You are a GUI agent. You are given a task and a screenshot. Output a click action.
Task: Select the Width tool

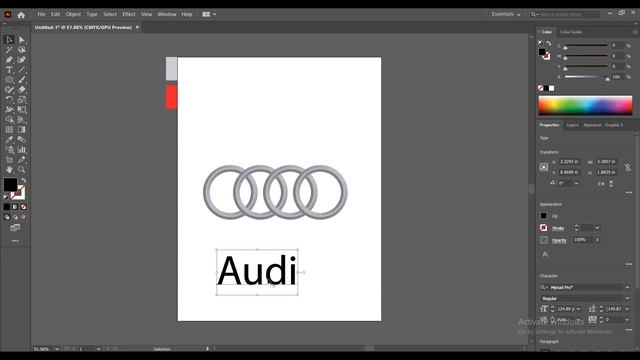click(x=9, y=110)
